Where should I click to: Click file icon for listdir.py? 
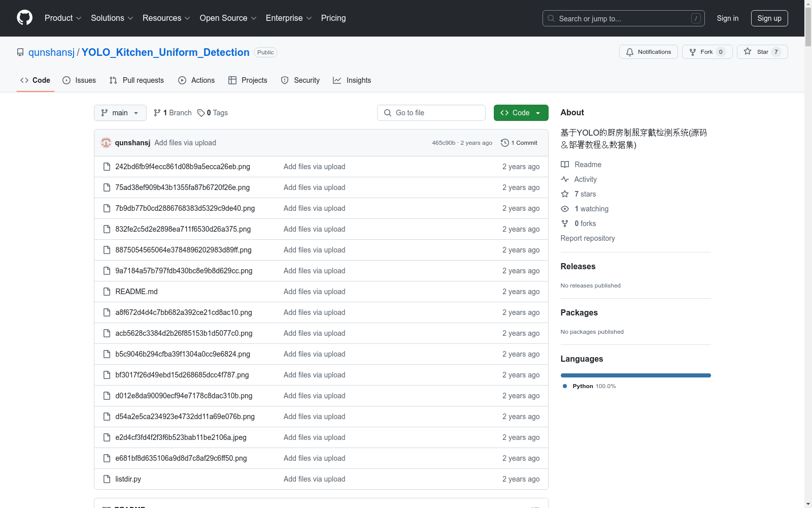(x=107, y=479)
